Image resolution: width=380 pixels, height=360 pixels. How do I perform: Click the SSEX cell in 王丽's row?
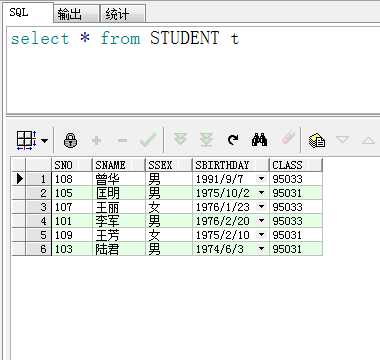click(x=169, y=207)
